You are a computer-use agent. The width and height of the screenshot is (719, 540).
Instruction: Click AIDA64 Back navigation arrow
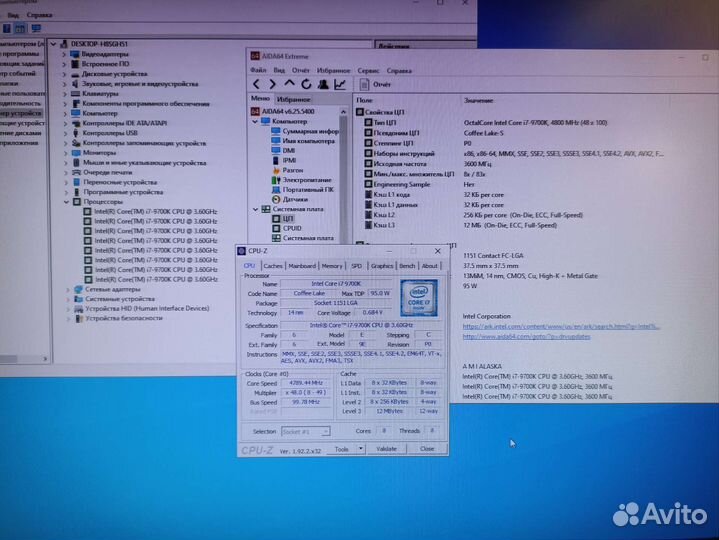pos(256,84)
